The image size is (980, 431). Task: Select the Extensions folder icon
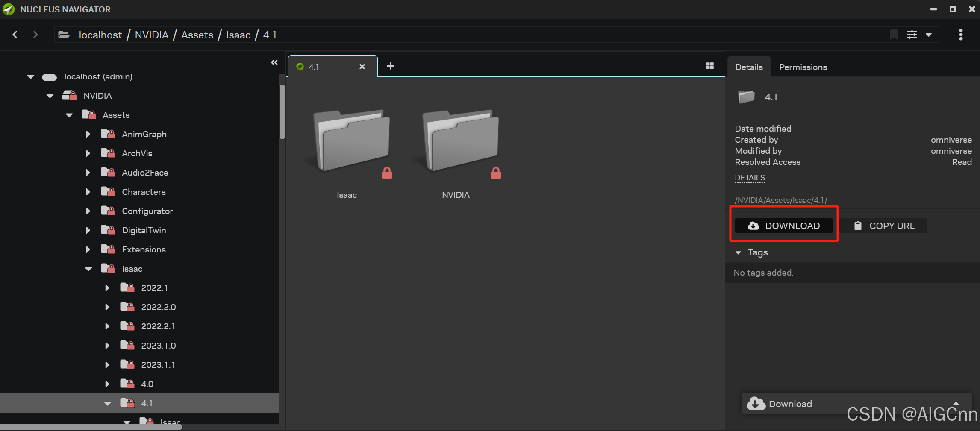108,249
